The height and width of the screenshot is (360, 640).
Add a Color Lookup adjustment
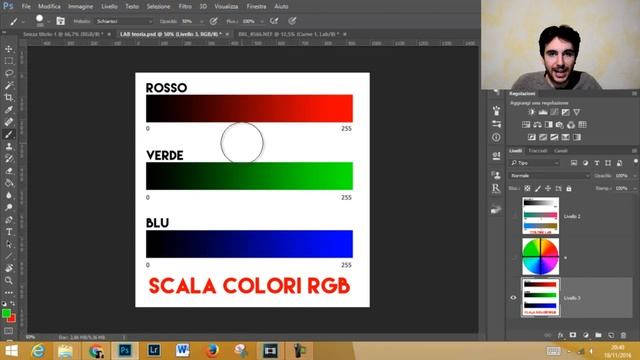[x=582, y=124]
